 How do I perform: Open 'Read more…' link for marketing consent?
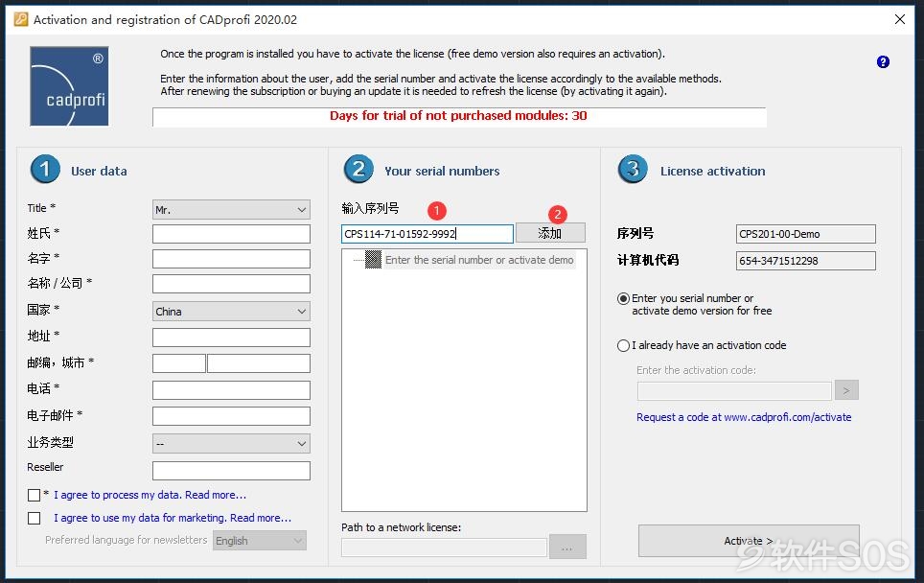tap(261, 518)
